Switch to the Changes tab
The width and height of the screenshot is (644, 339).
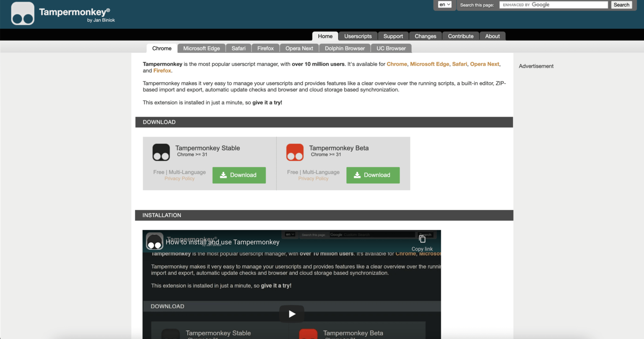pyautogui.click(x=425, y=36)
